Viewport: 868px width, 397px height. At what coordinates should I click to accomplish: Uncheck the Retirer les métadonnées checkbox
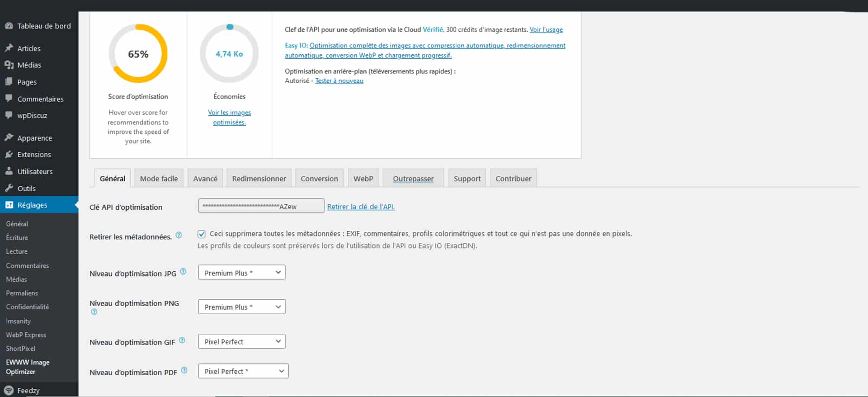click(x=202, y=234)
